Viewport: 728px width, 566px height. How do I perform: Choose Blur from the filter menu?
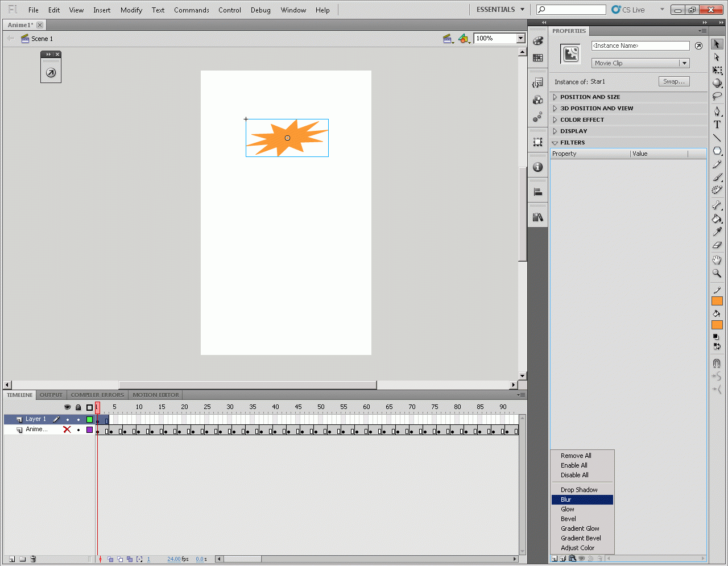[582, 499]
